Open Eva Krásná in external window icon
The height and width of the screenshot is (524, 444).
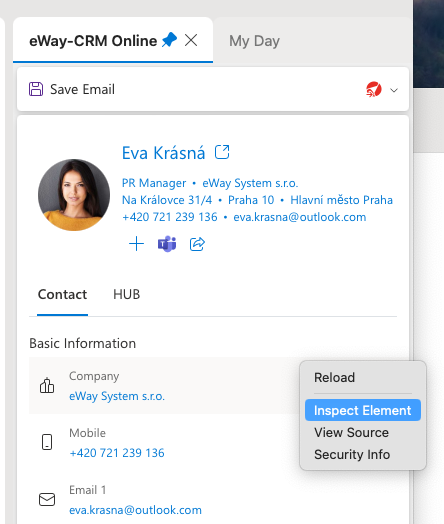(x=222, y=152)
